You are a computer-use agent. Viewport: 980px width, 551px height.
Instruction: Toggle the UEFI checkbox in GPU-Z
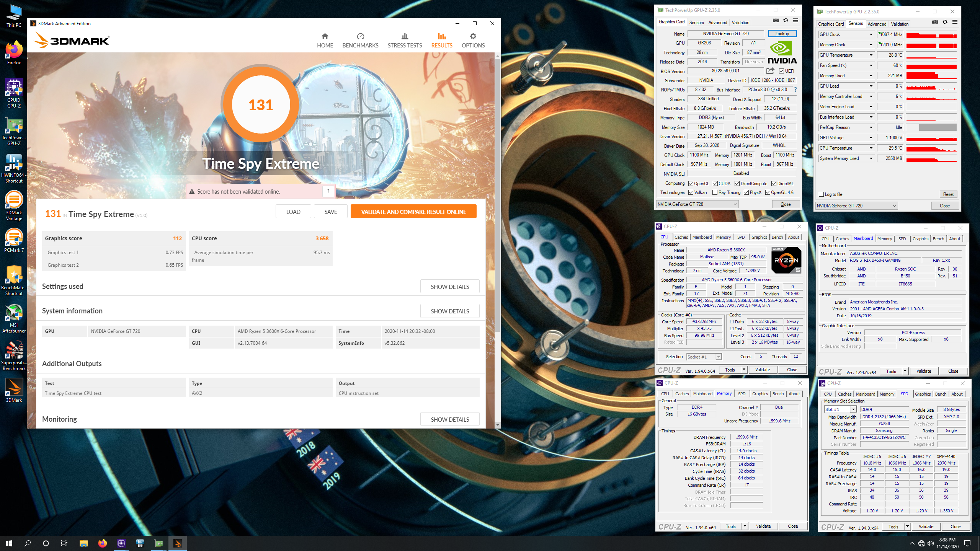[781, 71]
